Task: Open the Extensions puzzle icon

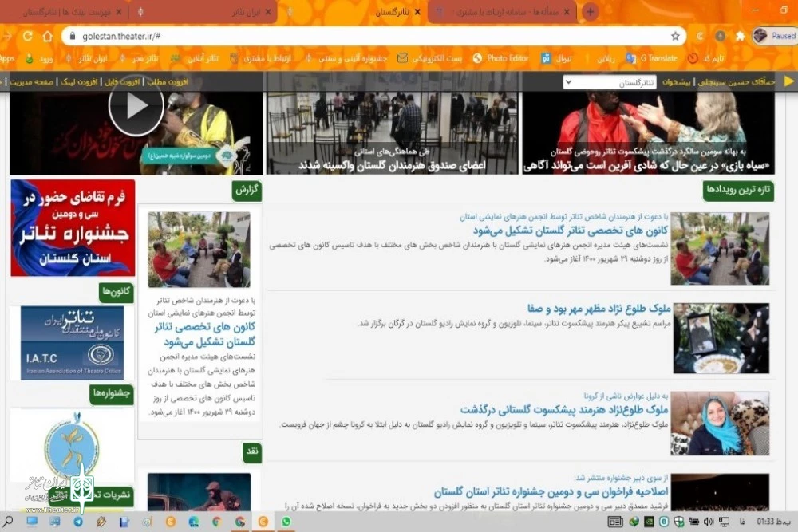Action: click(x=740, y=36)
